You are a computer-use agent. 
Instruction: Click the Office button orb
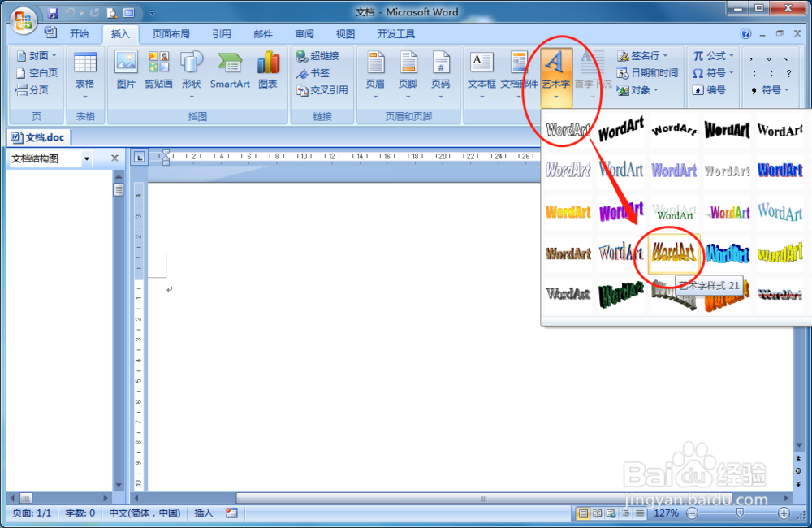pos(23,21)
